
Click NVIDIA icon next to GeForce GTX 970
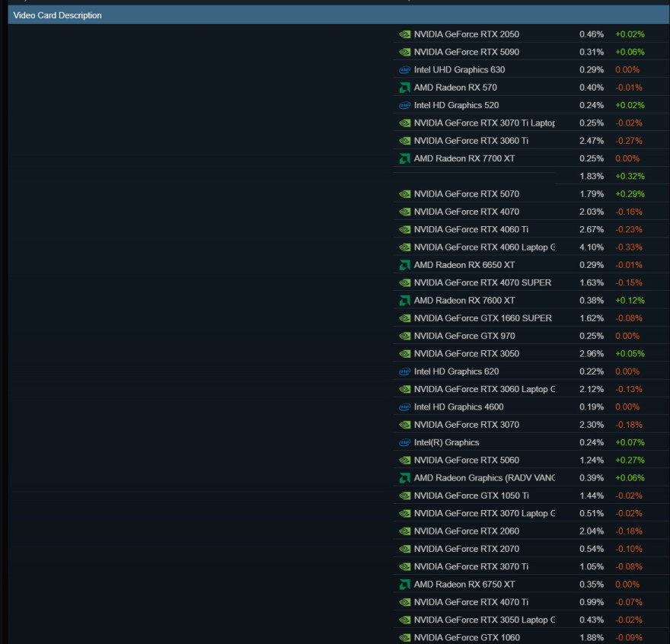[x=404, y=336]
